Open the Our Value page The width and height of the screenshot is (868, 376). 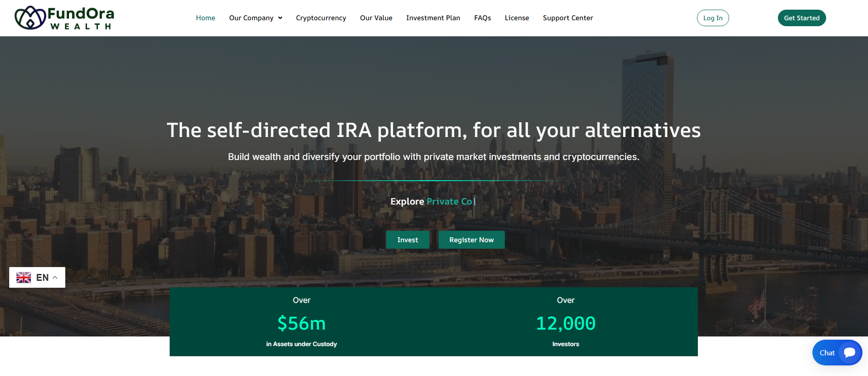(376, 18)
